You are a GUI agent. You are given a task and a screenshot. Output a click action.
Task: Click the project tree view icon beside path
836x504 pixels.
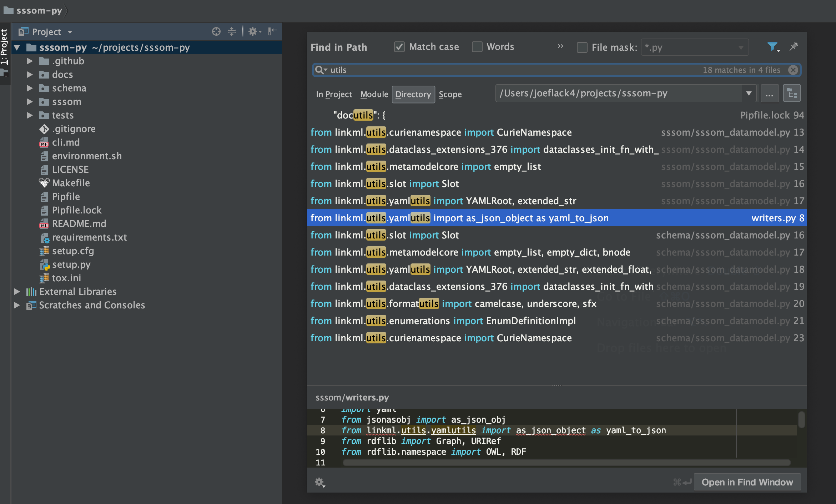click(x=792, y=93)
